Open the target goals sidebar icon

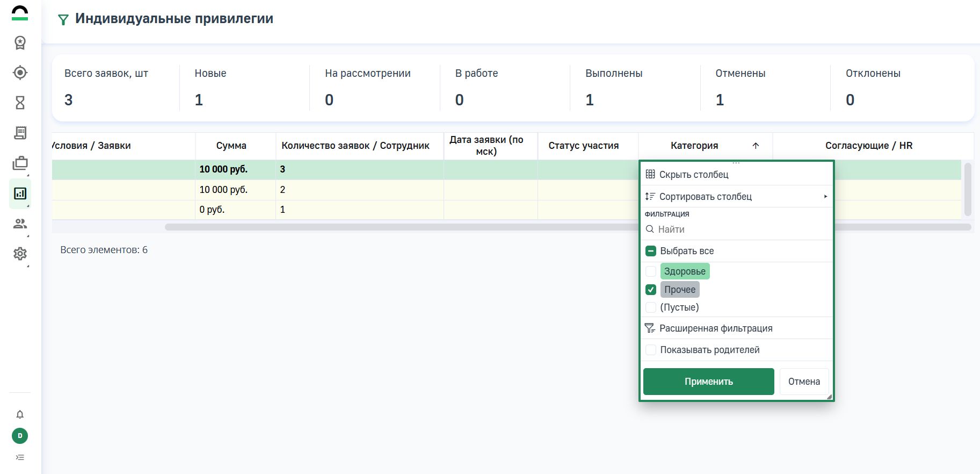point(20,73)
